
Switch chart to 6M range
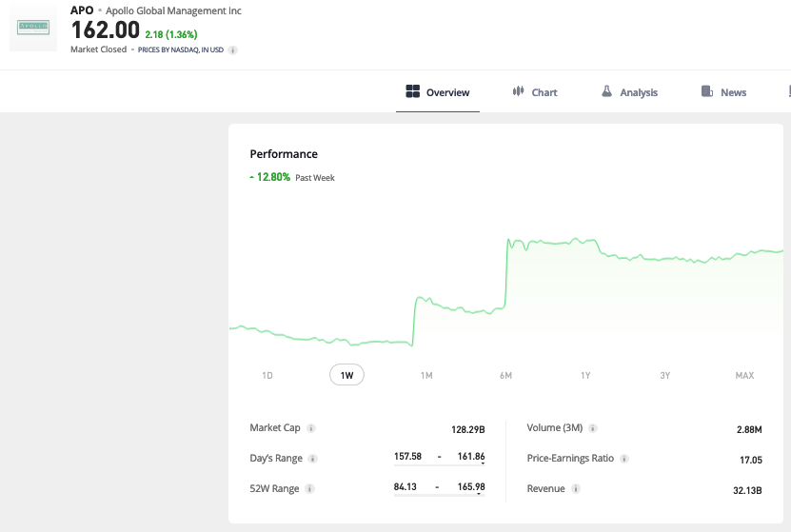point(505,376)
